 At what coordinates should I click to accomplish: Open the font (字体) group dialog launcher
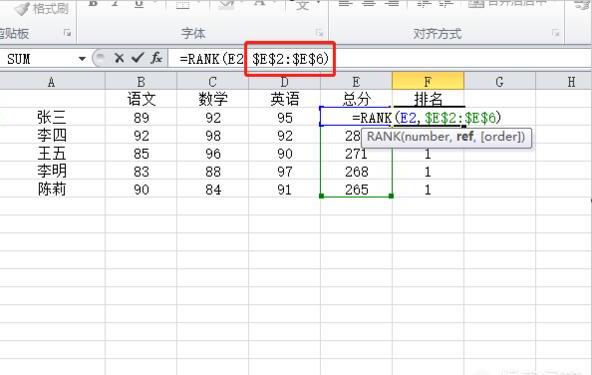(319, 33)
